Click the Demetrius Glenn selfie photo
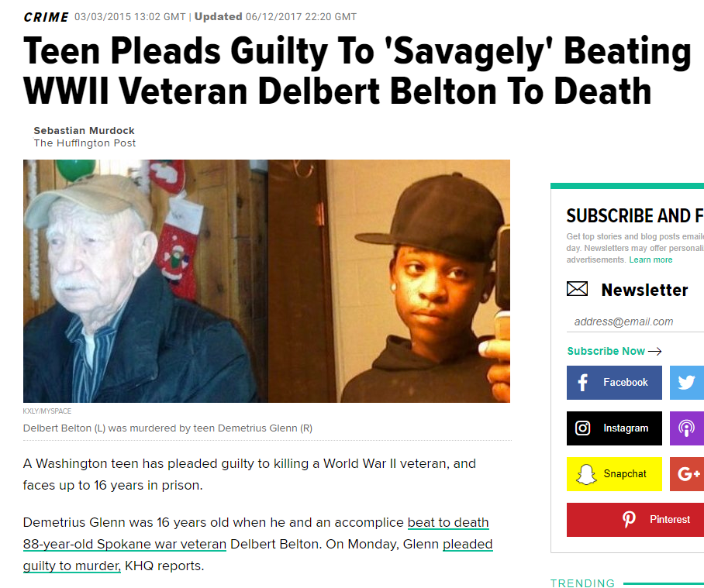The image size is (704, 588). coord(388,281)
